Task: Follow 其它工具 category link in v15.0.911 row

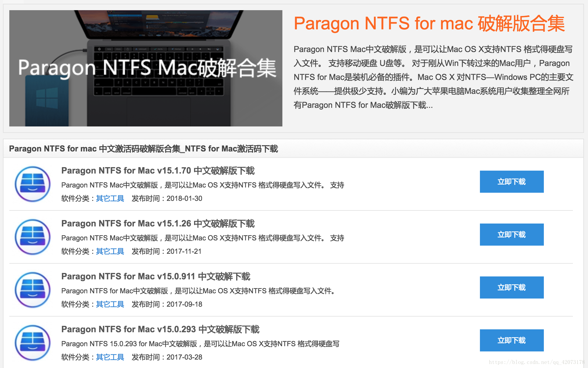Action: click(x=110, y=304)
